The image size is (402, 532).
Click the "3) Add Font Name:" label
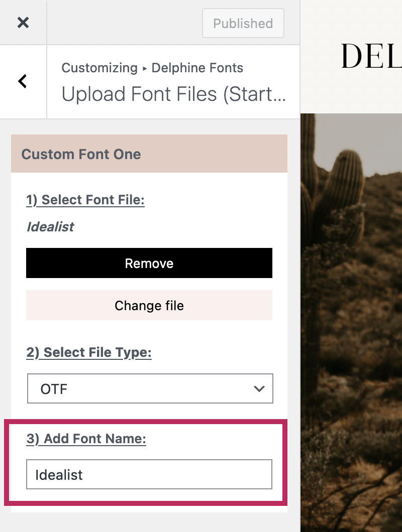(x=86, y=439)
